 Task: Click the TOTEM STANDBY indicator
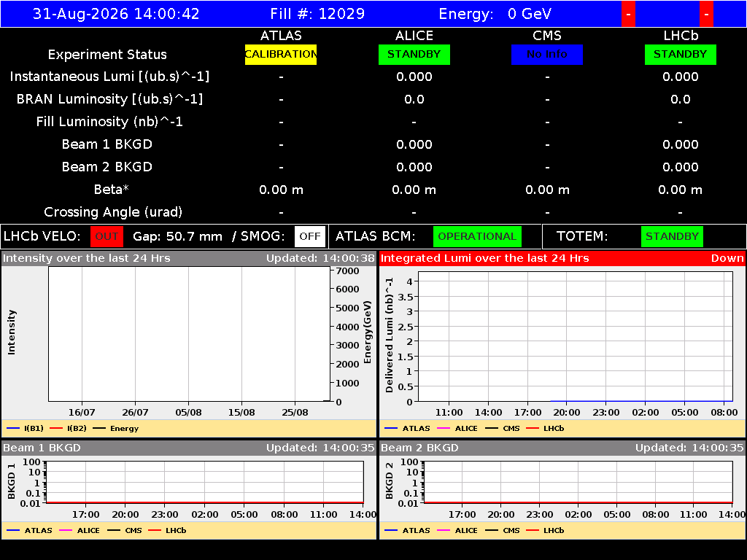point(672,236)
